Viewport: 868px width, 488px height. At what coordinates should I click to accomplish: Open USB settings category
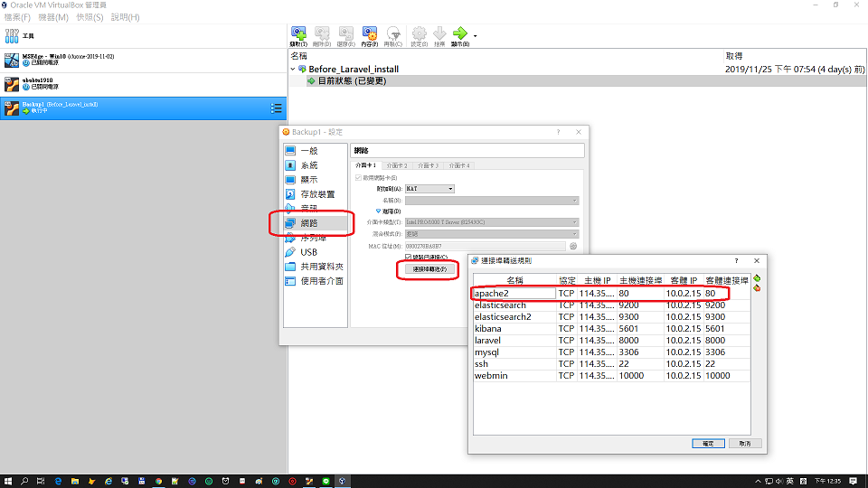click(x=316, y=252)
